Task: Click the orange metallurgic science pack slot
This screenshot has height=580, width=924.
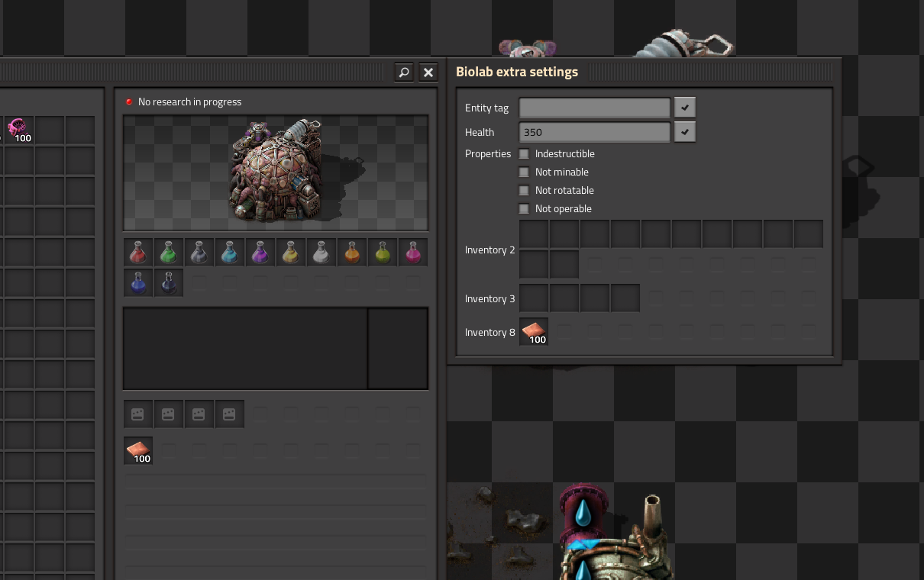Action: tap(352, 253)
